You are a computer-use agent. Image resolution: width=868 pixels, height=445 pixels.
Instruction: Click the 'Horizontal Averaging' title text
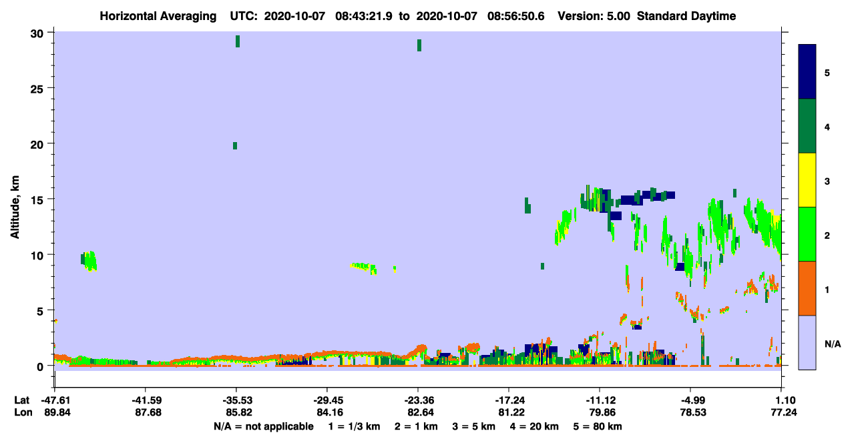[x=158, y=16]
